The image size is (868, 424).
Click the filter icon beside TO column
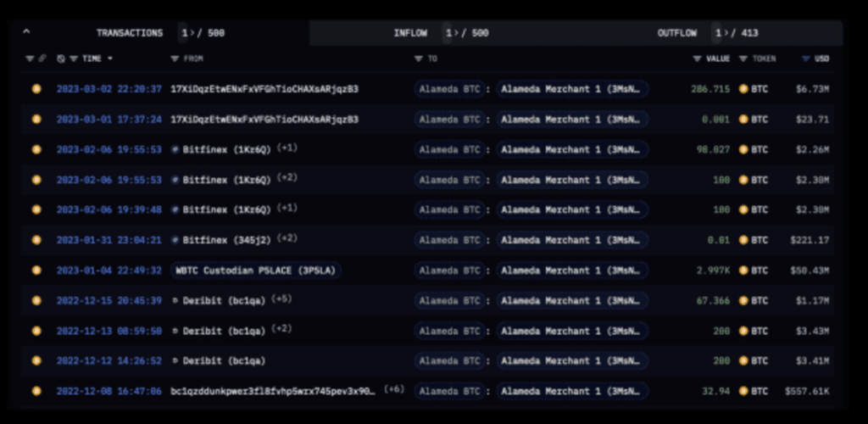coord(419,59)
